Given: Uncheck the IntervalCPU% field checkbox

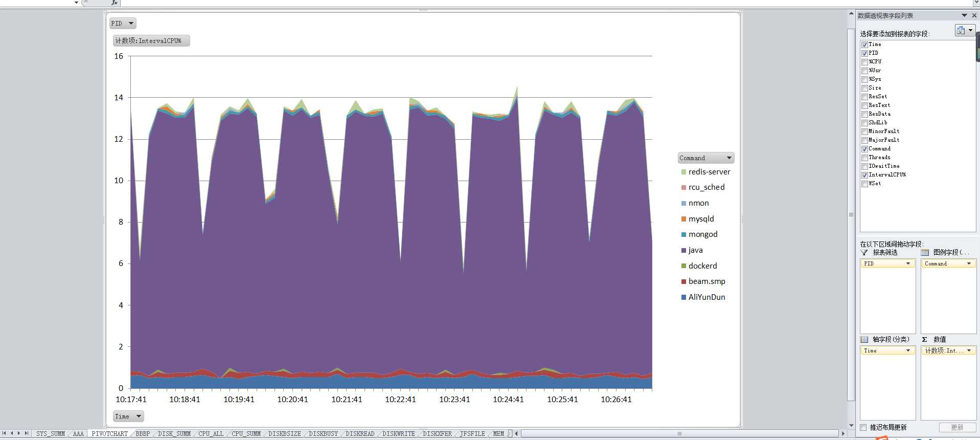Looking at the screenshot, I should click(x=864, y=175).
